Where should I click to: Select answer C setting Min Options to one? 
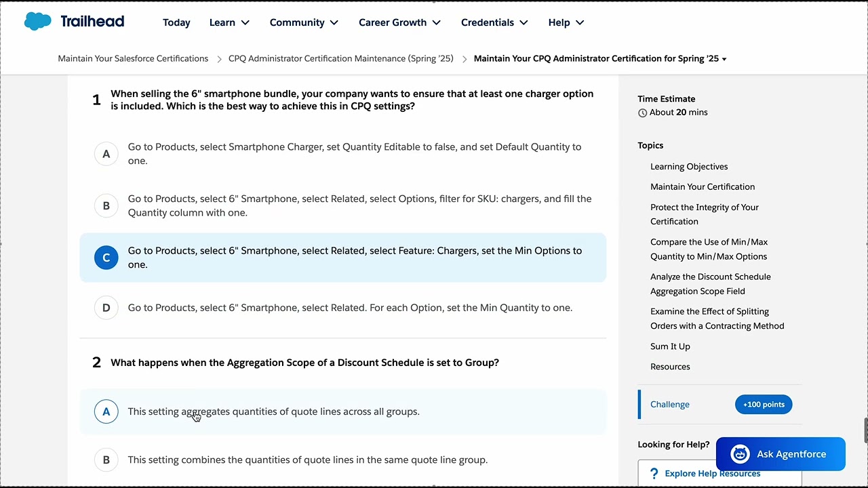pos(343,258)
